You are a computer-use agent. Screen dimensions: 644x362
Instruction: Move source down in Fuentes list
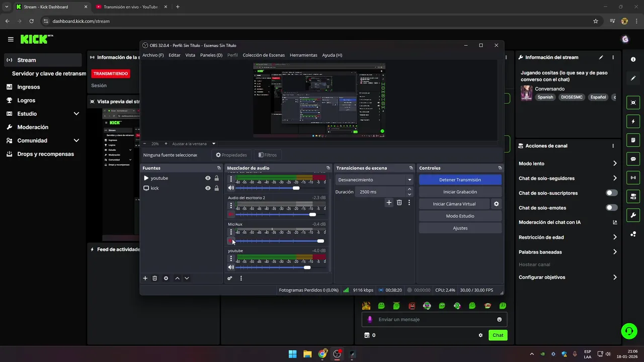click(x=187, y=278)
